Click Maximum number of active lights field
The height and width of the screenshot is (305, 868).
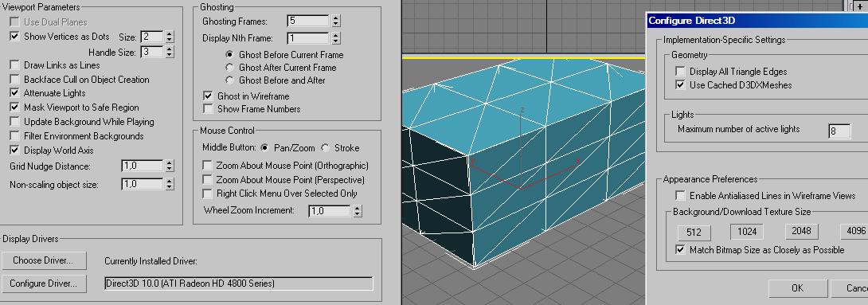pyautogui.click(x=840, y=131)
